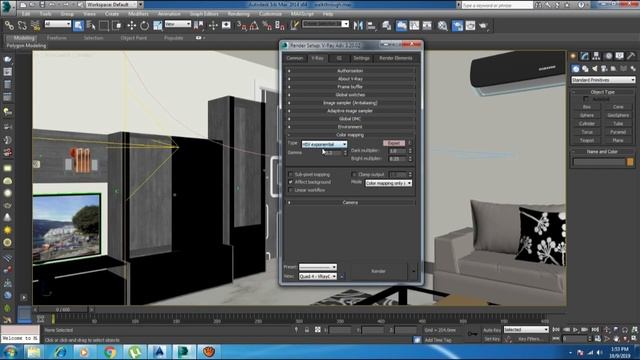Activate the Select and Move tool

coord(131,26)
